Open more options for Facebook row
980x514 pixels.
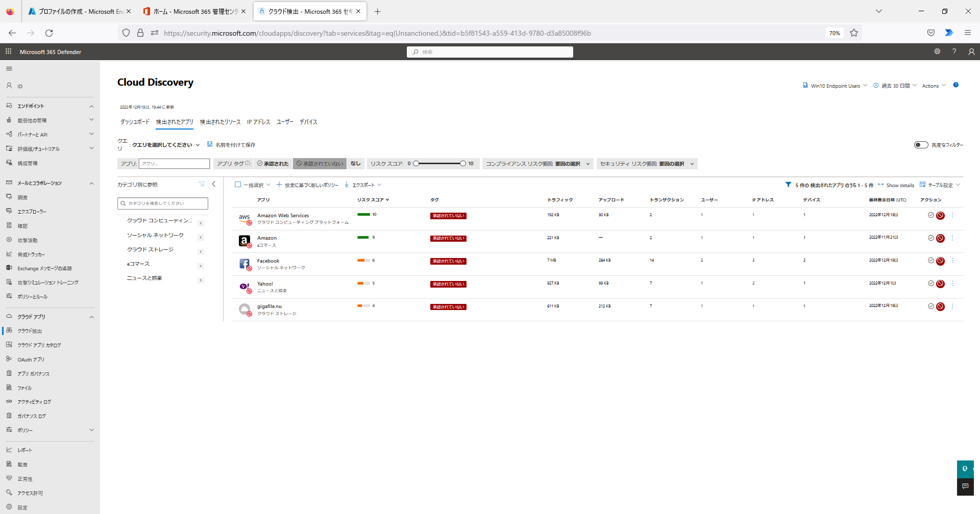(952, 261)
